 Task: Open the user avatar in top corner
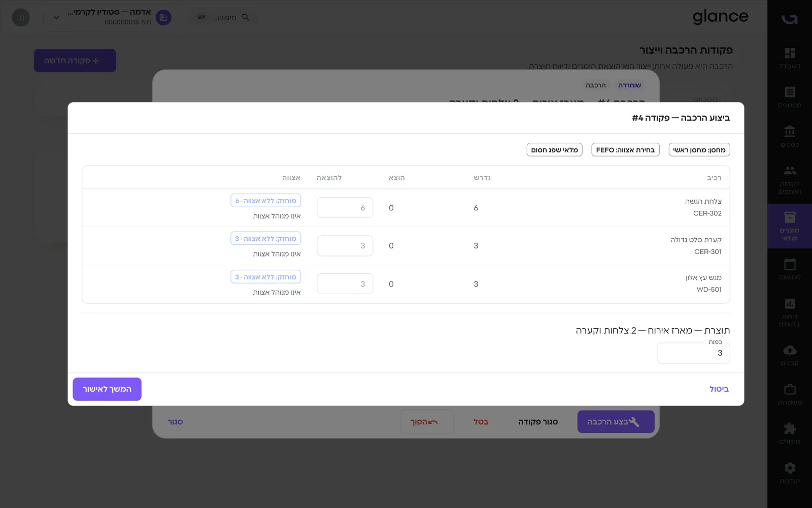point(21,18)
